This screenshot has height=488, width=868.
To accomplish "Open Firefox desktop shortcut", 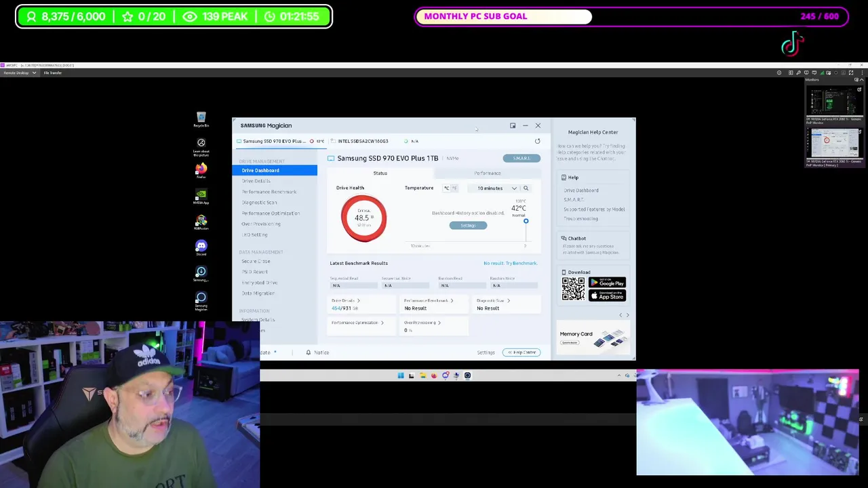I will pyautogui.click(x=201, y=170).
